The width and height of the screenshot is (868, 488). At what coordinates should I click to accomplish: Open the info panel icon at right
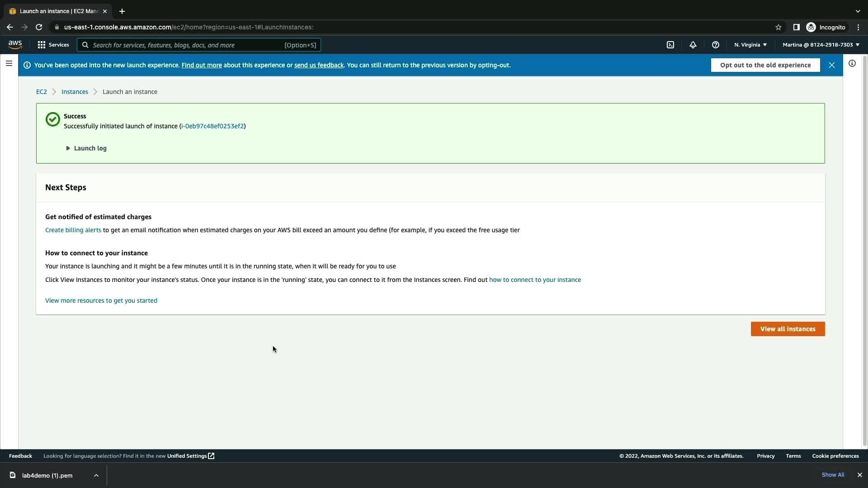click(852, 64)
